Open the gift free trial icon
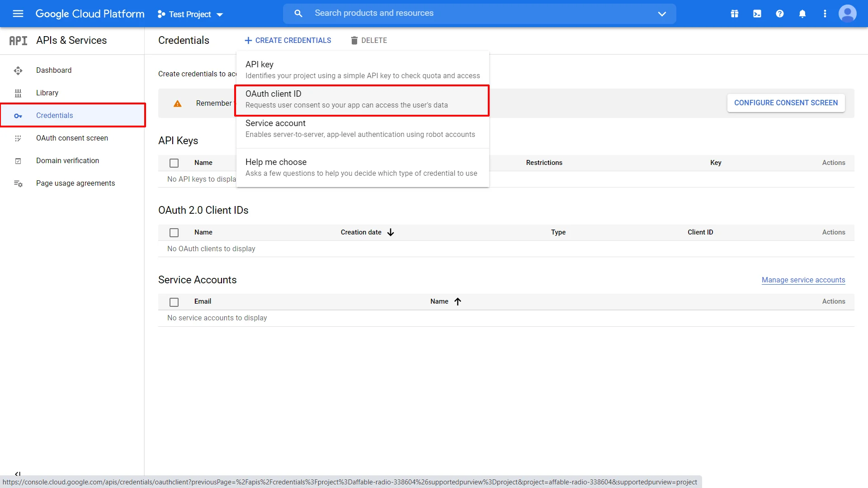 735,14
